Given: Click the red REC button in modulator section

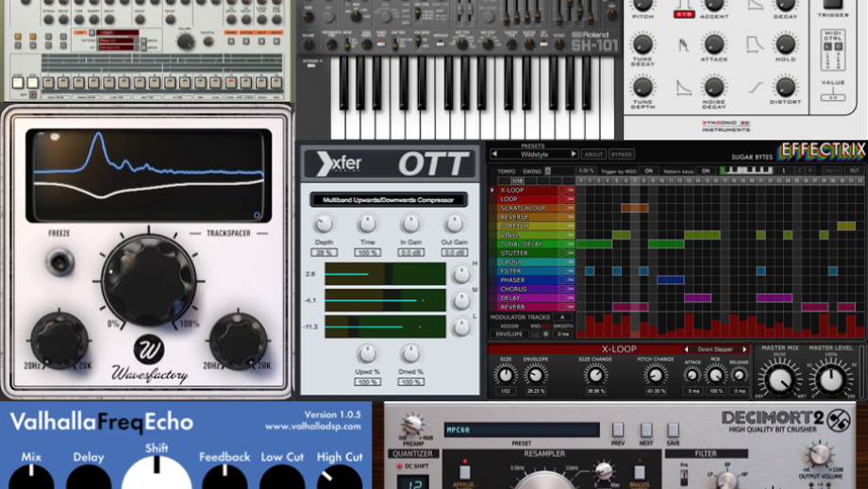Looking at the screenshot, I should point(546,334).
